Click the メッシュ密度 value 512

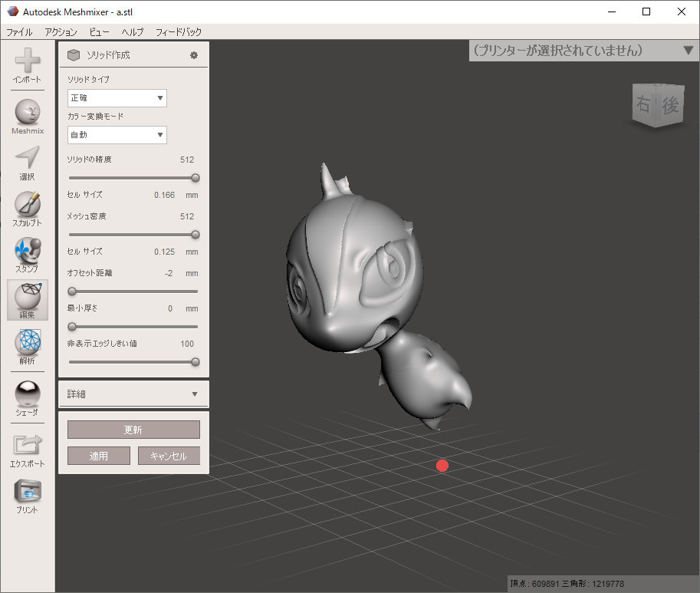187,216
